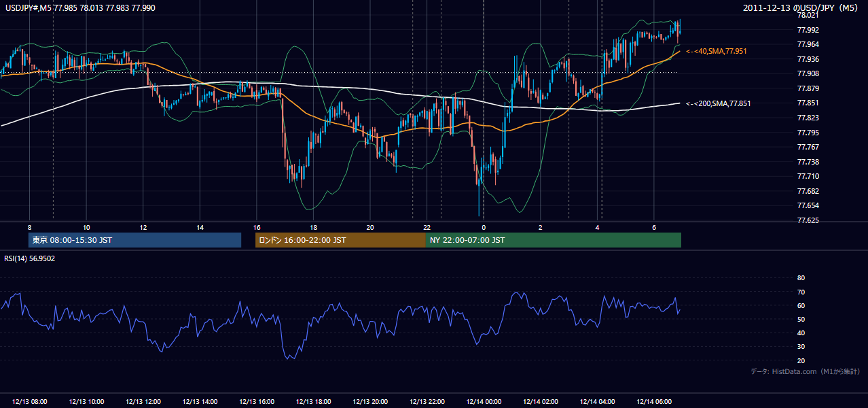Click price axis value 77.908
The image size is (868, 408).
click(808, 73)
